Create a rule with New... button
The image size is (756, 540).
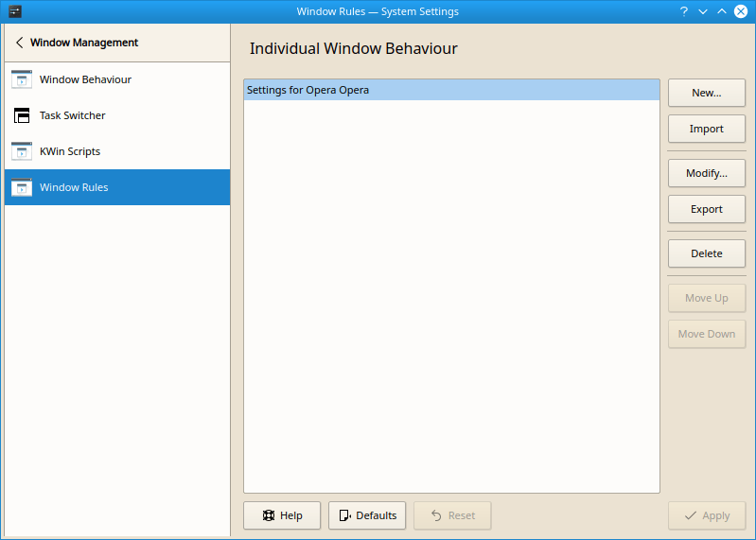(x=707, y=93)
